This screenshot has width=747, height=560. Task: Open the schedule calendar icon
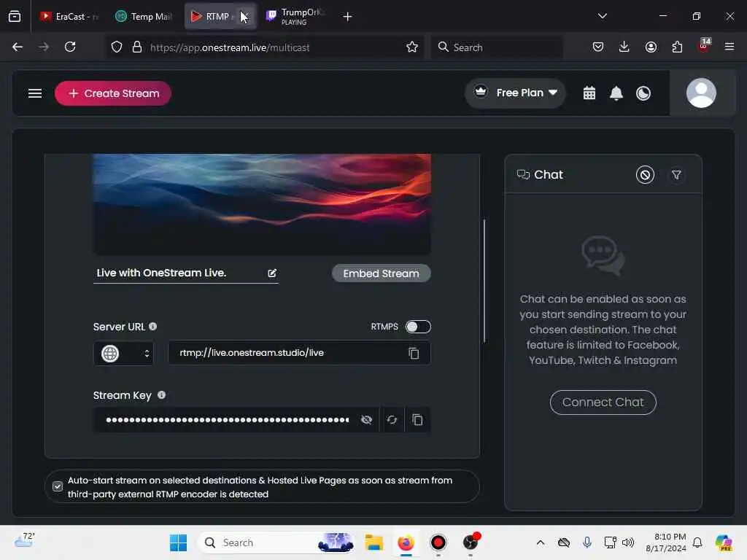click(x=589, y=93)
